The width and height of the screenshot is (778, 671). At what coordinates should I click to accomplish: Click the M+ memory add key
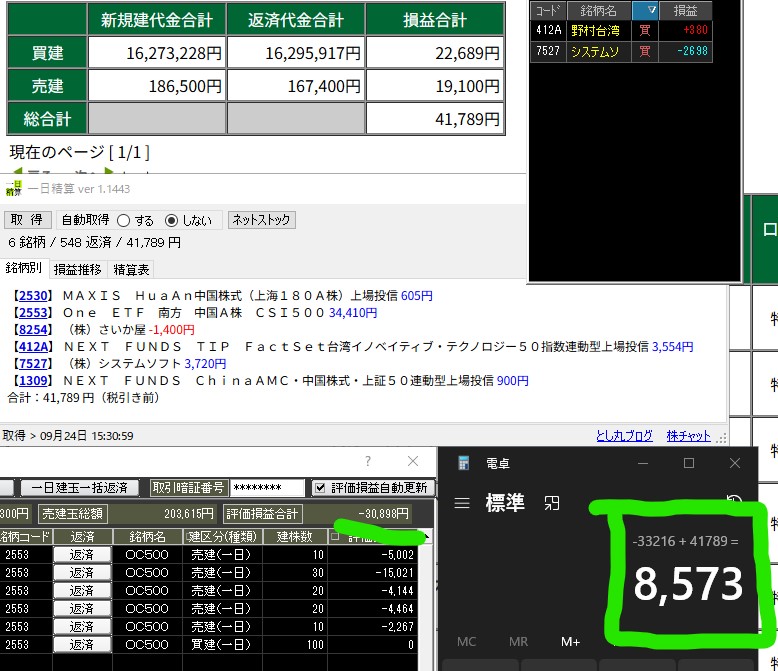point(569,641)
